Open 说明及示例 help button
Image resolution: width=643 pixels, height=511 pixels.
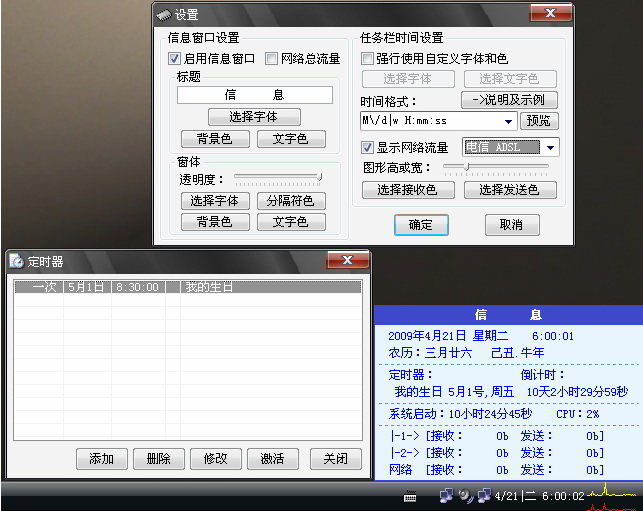coord(509,100)
